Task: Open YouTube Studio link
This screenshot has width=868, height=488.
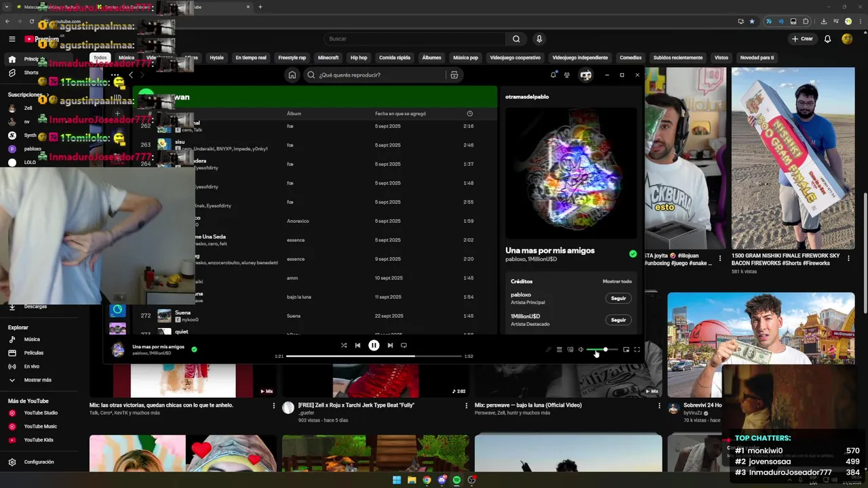Action: coord(41,413)
